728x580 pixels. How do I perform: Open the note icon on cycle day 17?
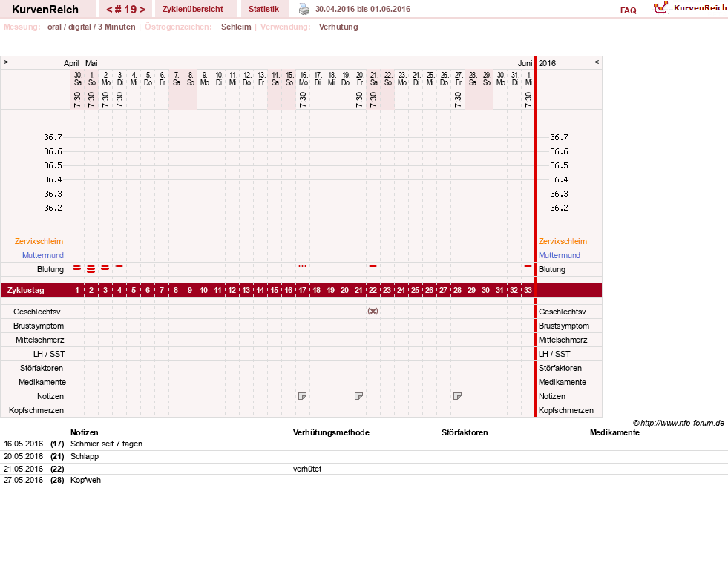[x=302, y=396]
